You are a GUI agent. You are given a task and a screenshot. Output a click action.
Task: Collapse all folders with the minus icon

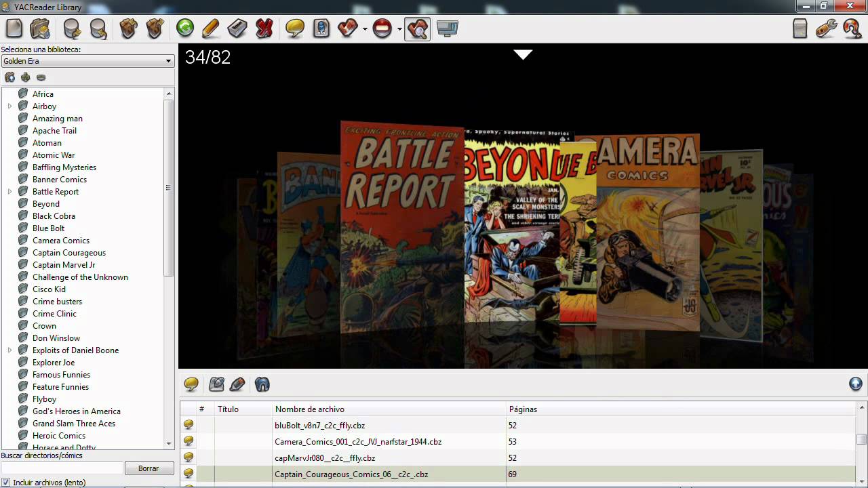click(x=41, y=77)
